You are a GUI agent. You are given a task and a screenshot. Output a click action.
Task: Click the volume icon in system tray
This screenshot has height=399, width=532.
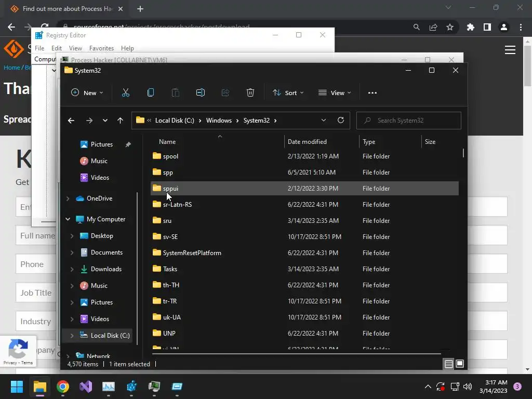coord(468,387)
